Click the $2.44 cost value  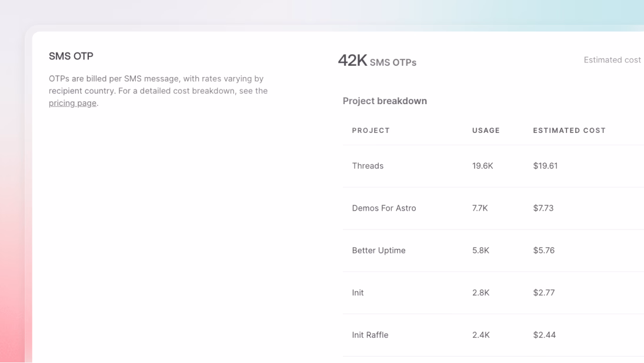[x=544, y=335]
